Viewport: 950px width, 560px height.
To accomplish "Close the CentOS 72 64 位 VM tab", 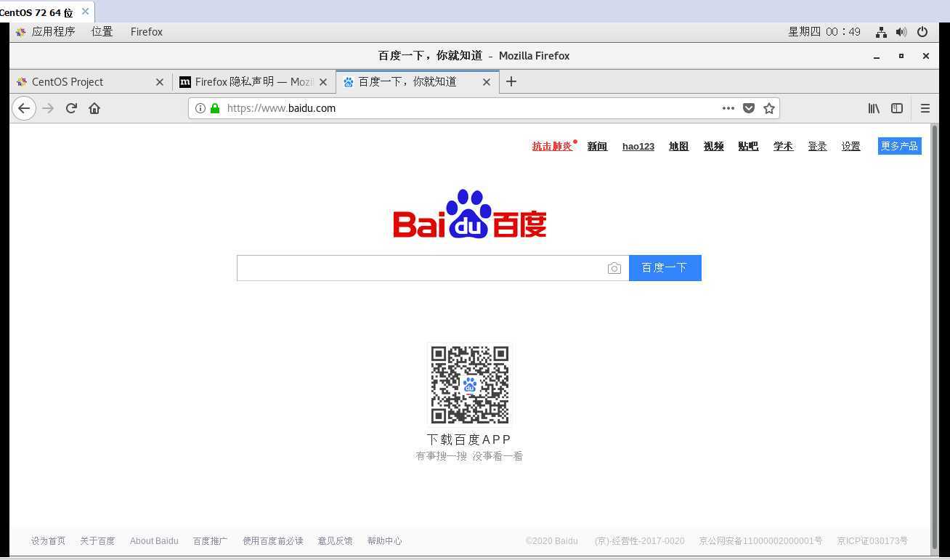I will click(x=85, y=12).
